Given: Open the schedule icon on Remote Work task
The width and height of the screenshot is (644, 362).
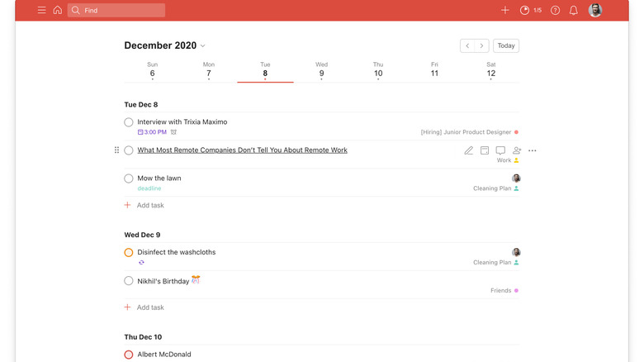Looking at the screenshot, I should point(485,150).
